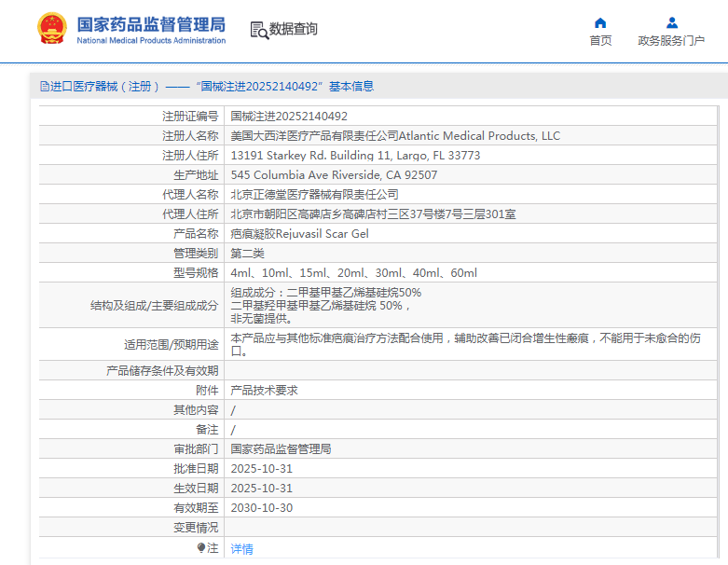The image size is (728, 565).
Task: Click the 国家药品监督管理局 site title
Action: [150, 23]
